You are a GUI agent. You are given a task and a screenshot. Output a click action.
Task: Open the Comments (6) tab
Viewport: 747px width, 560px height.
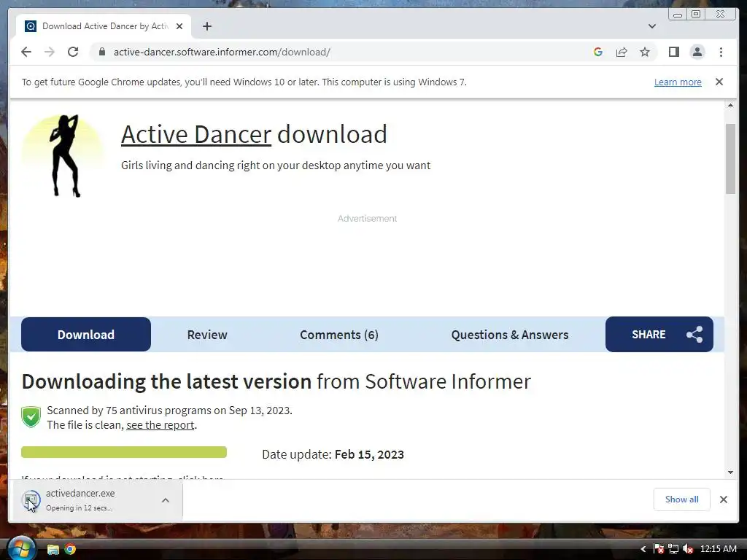pos(338,334)
